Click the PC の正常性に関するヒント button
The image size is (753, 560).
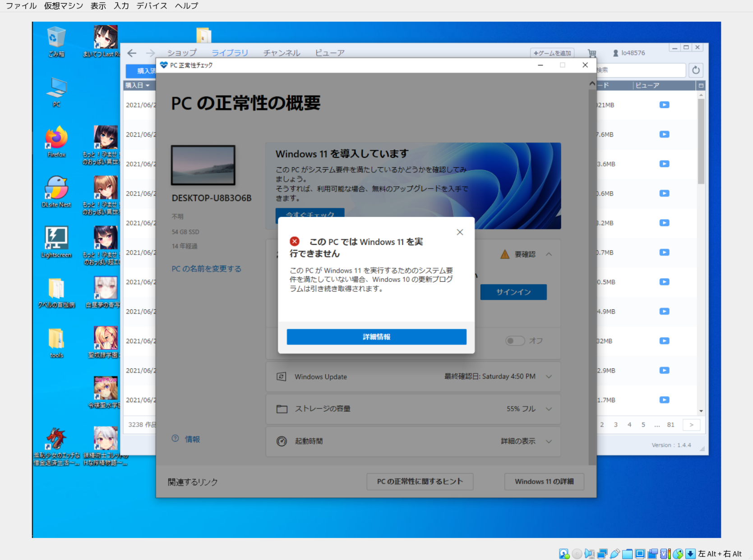pos(420,482)
